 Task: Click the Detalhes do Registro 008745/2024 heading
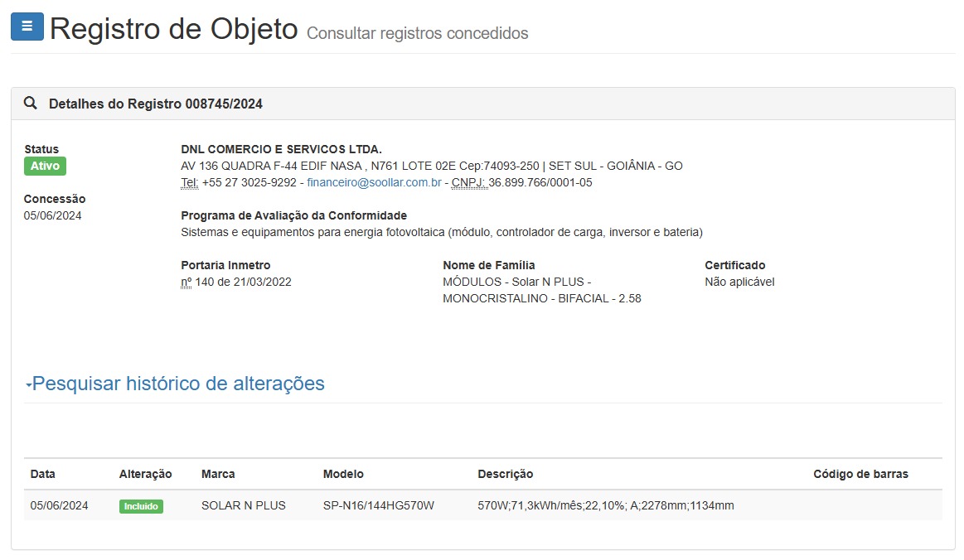coord(156,104)
